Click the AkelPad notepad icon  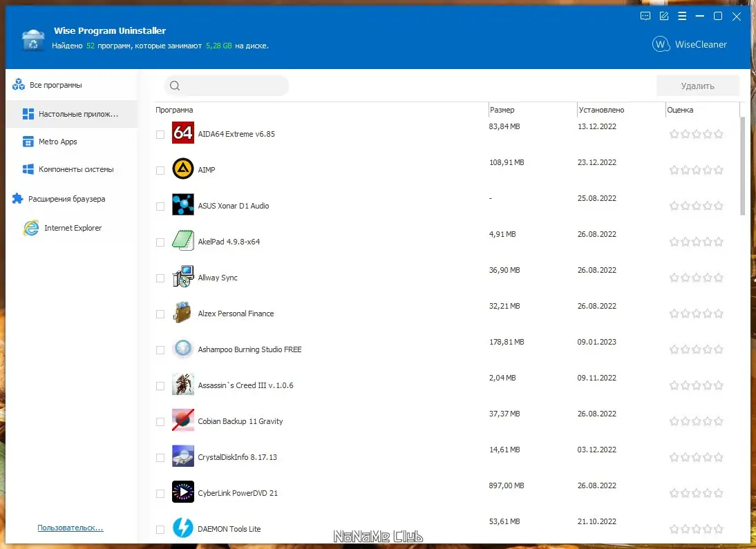tap(182, 240)
